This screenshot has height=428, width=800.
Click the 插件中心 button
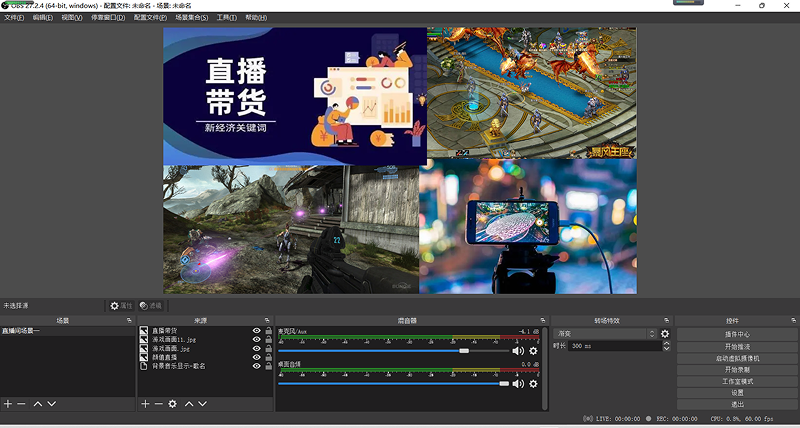(737, 335)
